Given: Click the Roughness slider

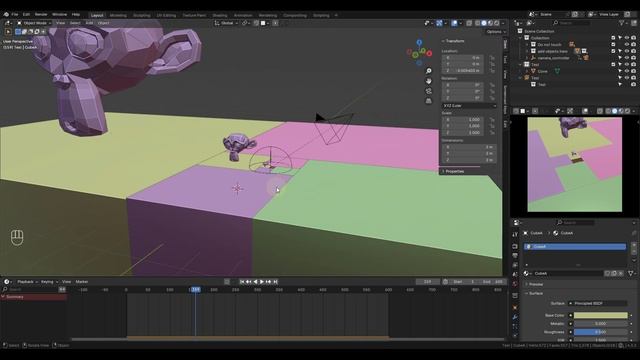Looking at the screenshot, I should click(x=600, y=332).
